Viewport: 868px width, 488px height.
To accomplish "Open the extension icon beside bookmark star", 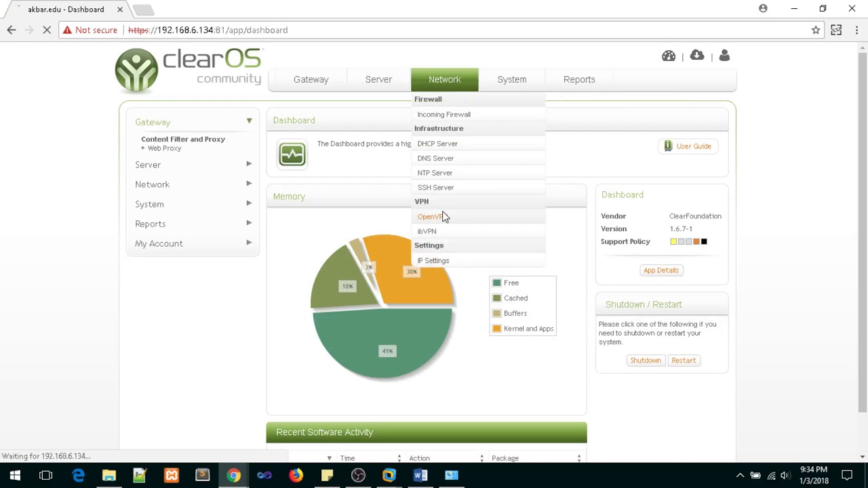I will 836,30.
